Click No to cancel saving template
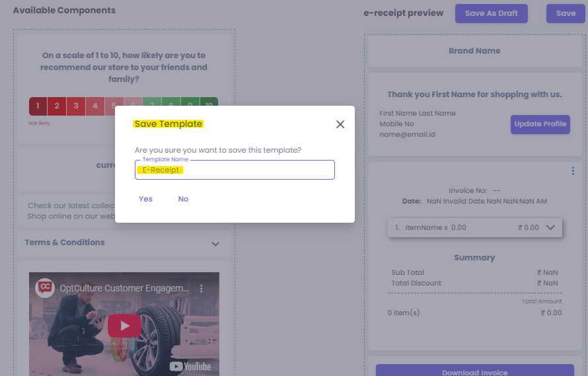The width and height of the screenshot is (588, 376). point(183,199)
